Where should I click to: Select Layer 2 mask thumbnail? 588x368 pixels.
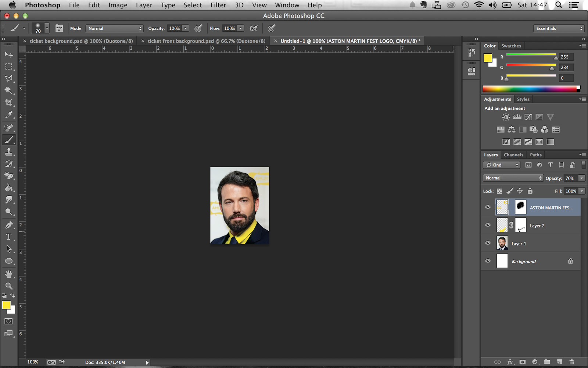coord(520,225)
